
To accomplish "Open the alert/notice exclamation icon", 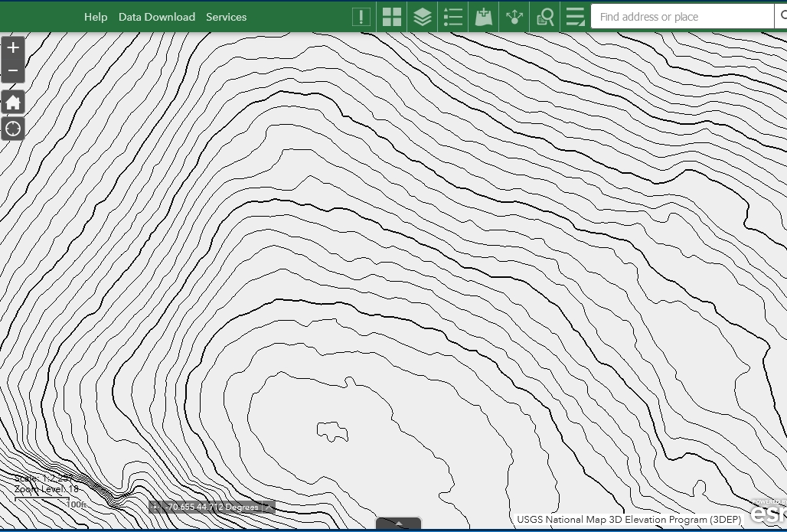I will click(361, 17).
